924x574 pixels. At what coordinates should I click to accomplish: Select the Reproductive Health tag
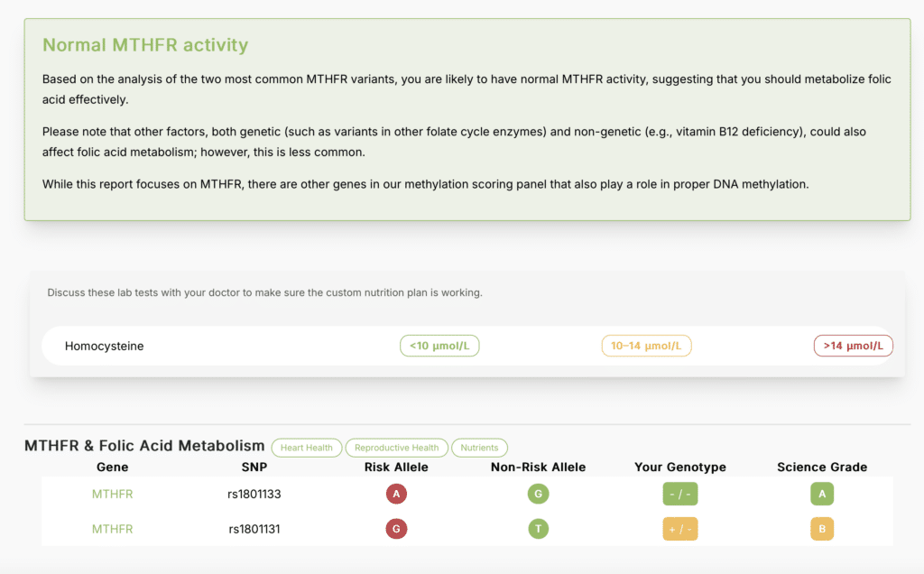click(397, 448)
